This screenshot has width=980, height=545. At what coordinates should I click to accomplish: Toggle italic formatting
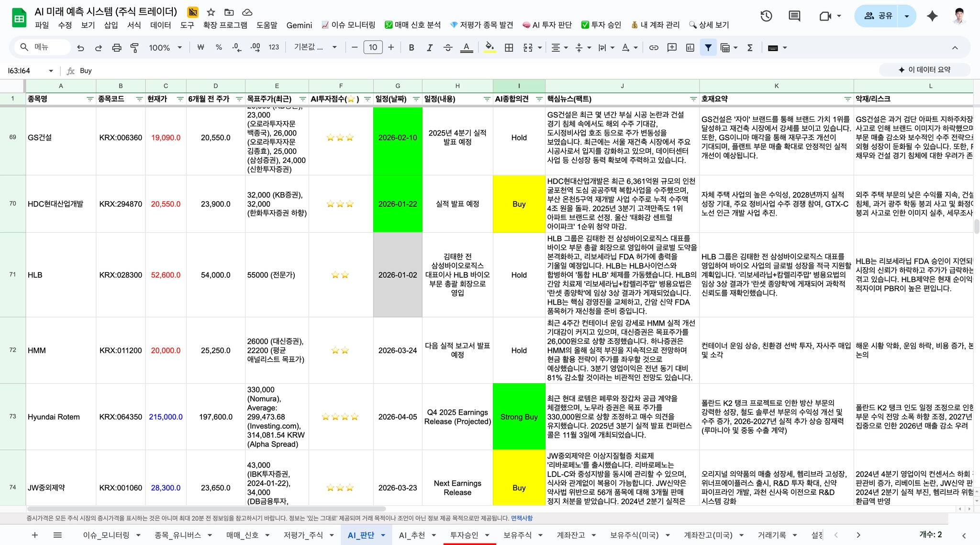429,47
